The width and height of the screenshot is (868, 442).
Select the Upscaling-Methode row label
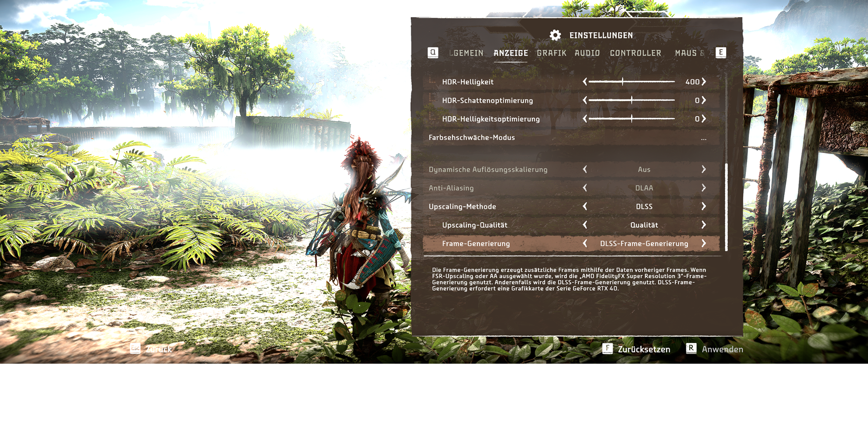[x=462, y=207]
